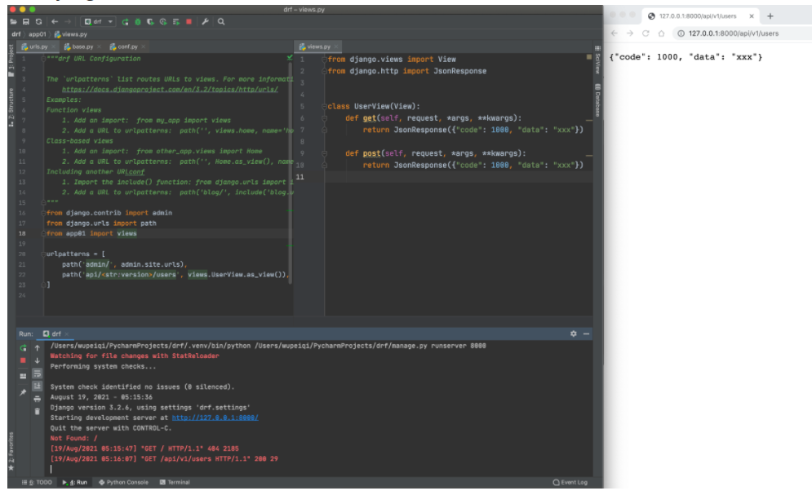The width and height of the screenshot is (812, 504).
Task: Open the Favorites tool window sidebar tab
Action: click(x=11, y=451)
